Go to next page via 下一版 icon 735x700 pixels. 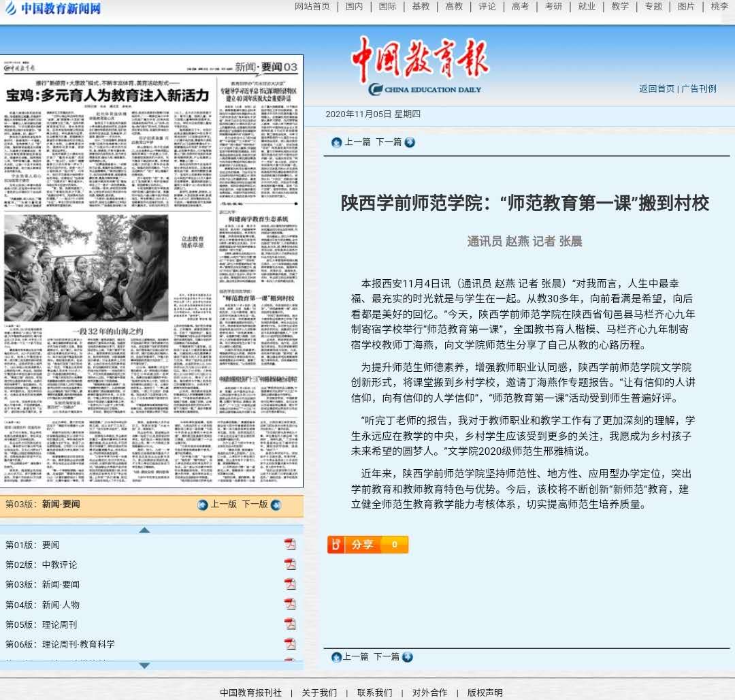pos(276,505)
